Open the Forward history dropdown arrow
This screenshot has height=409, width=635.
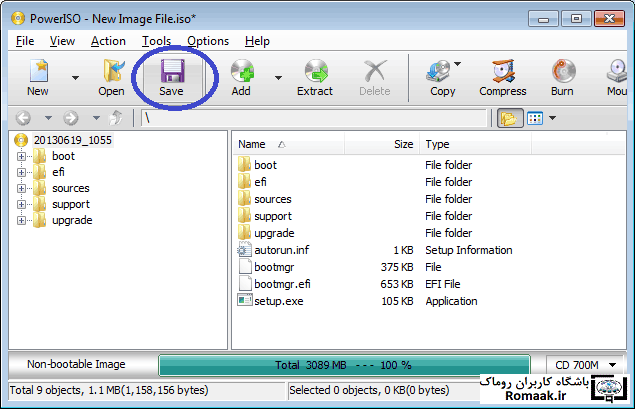coord(96,118)
